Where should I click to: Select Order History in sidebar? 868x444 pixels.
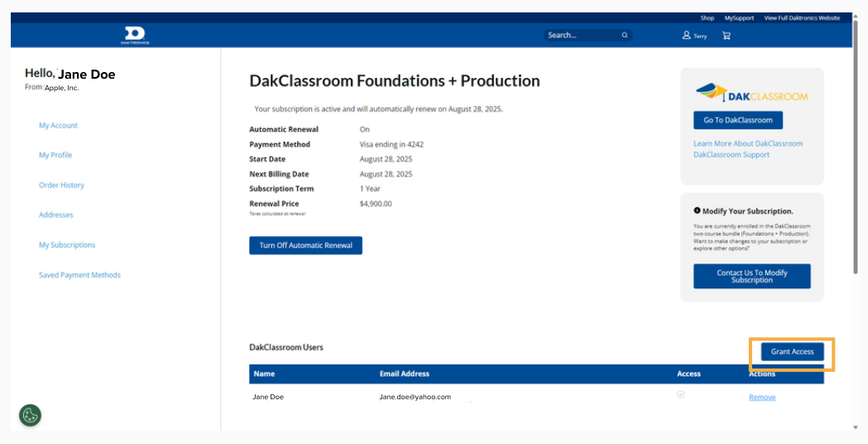click(61, 186)
